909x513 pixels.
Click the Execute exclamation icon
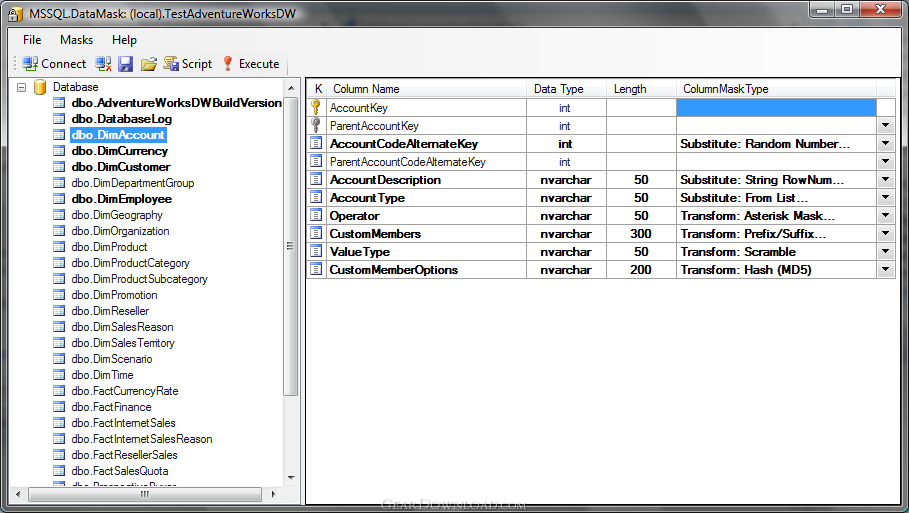pos(228,64)
